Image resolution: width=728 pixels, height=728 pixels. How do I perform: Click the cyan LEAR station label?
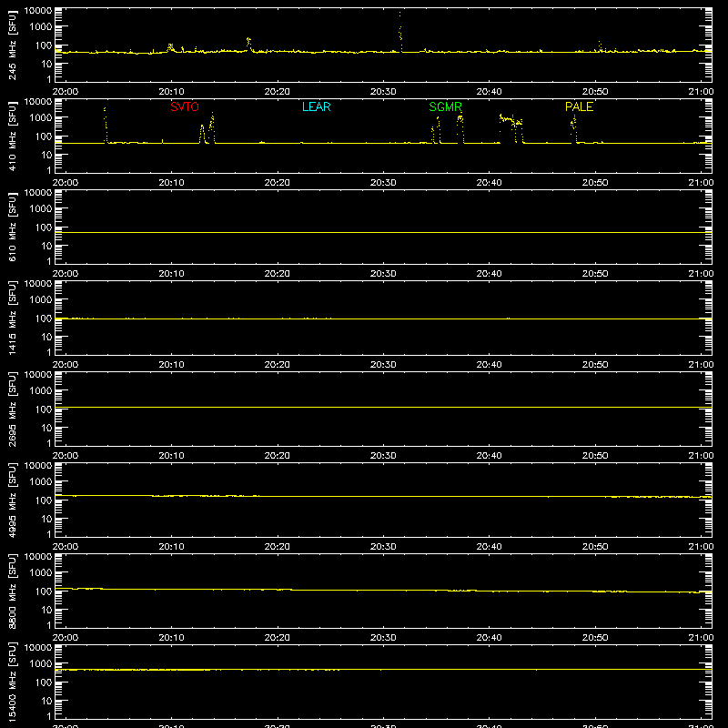(x=316, y=106)
